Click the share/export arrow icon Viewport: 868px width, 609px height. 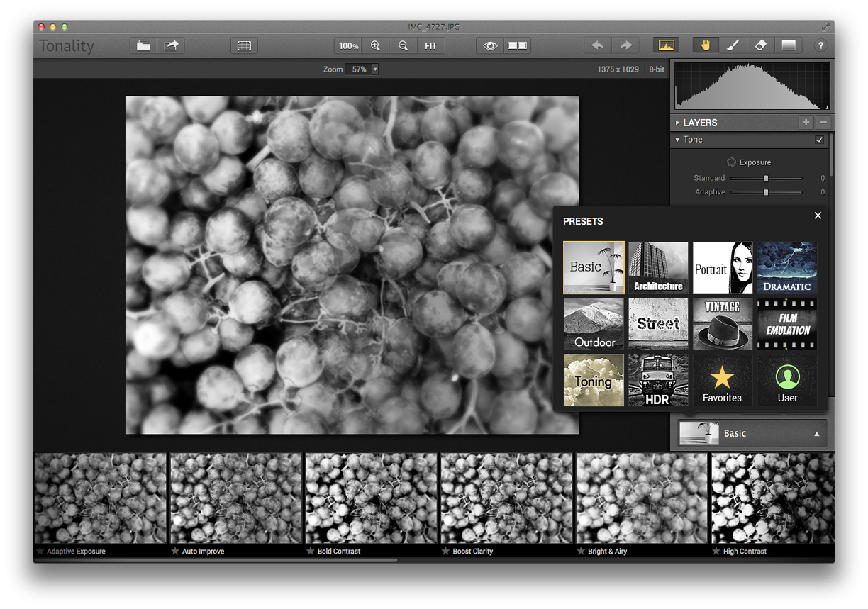(x=171, y=45)
